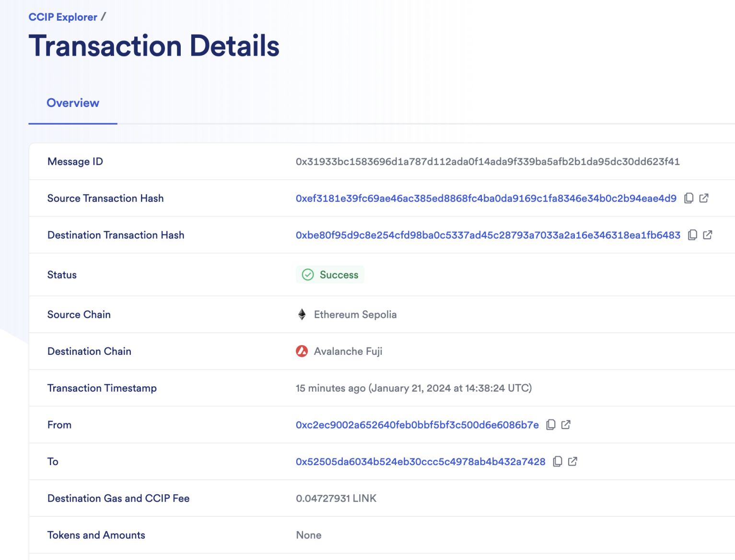Screen dimensions: 735x560
Task: Click the Ethereum logo icon
Action: tap(302, 315)
